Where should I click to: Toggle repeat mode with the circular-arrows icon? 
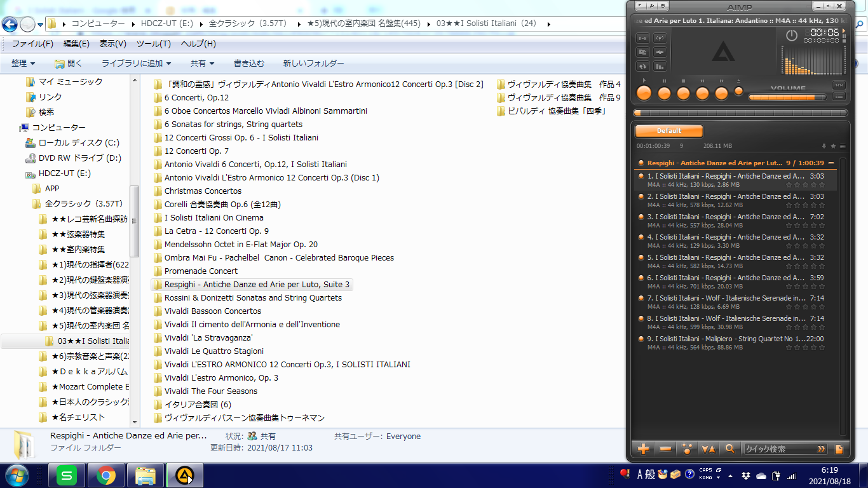pyautogui.click(x=642, y=66)
